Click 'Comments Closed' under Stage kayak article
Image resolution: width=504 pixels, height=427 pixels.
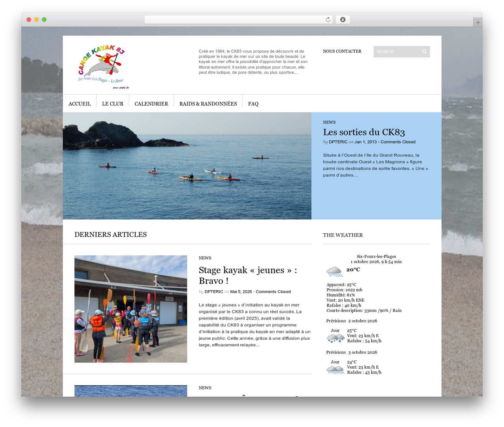click(273, 291)
